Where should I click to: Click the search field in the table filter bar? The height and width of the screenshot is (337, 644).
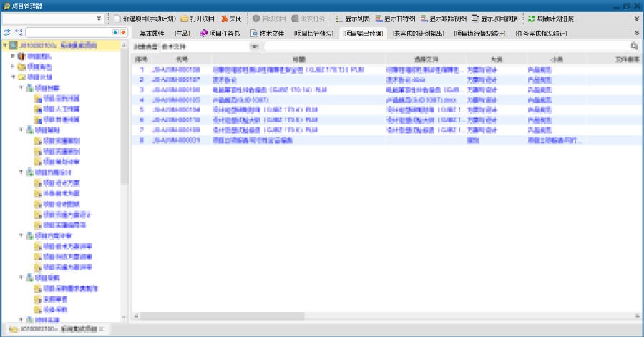point(444,46)
